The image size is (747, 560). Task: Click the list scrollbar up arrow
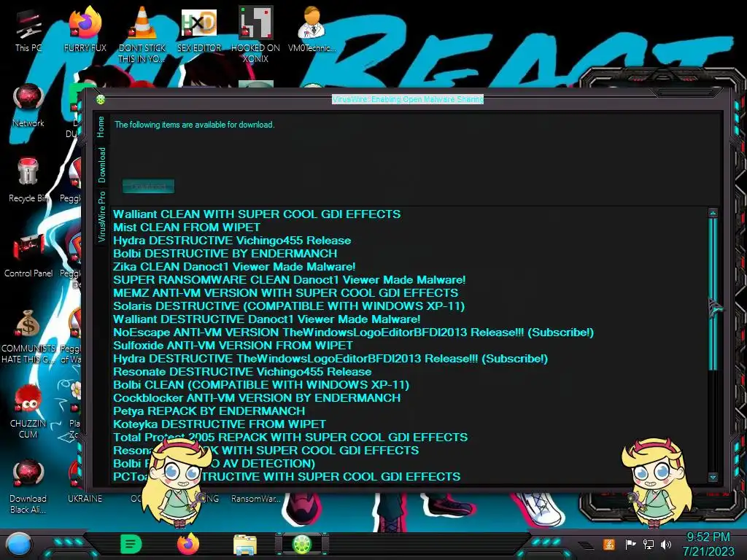click(x=713, y=213)
